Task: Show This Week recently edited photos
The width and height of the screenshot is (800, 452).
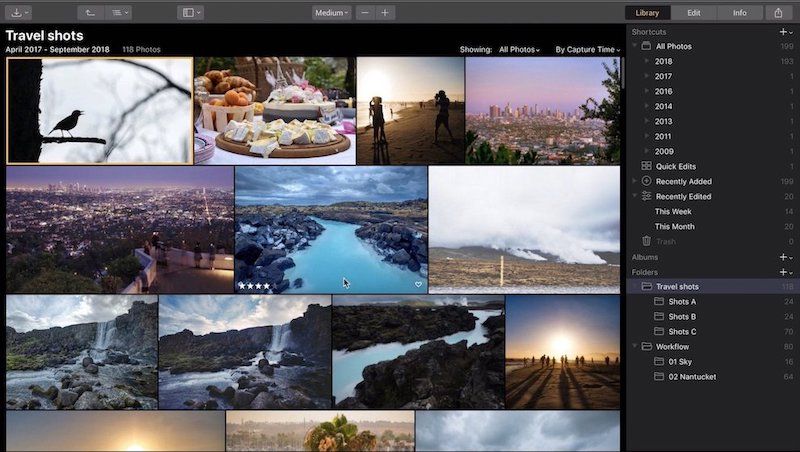Action: click(x=672, y=211)
